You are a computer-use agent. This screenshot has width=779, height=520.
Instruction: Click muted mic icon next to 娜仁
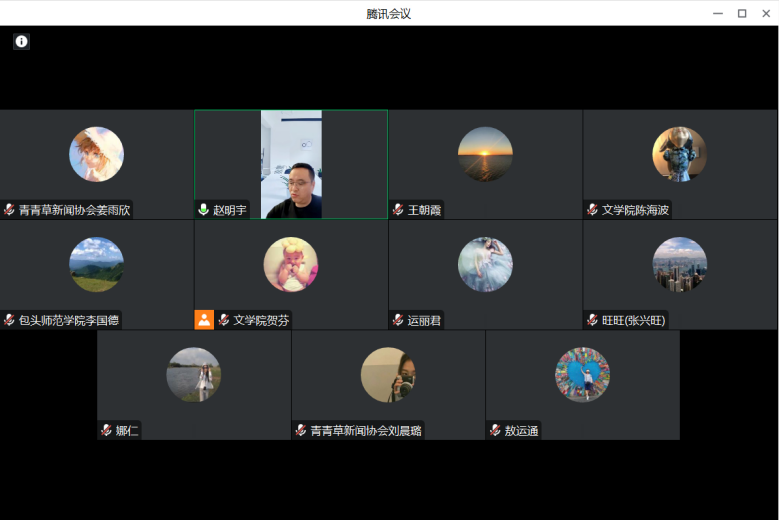tap(106, 430)
